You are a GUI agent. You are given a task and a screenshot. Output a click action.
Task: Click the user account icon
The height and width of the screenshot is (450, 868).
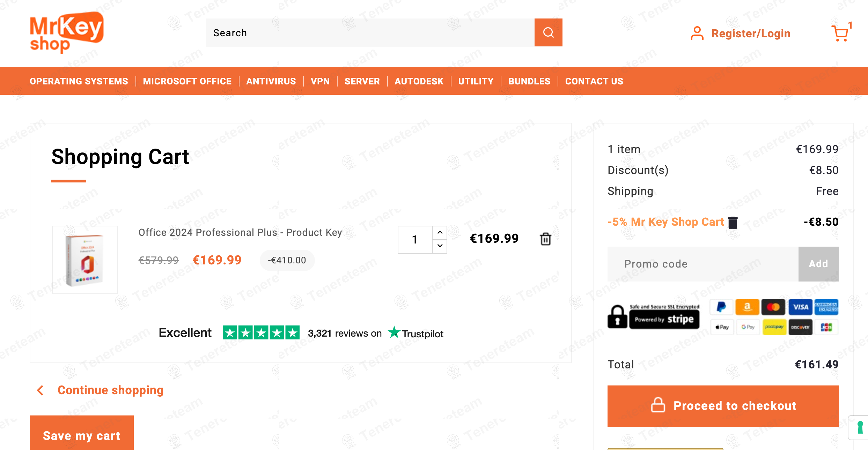point(697,33)
